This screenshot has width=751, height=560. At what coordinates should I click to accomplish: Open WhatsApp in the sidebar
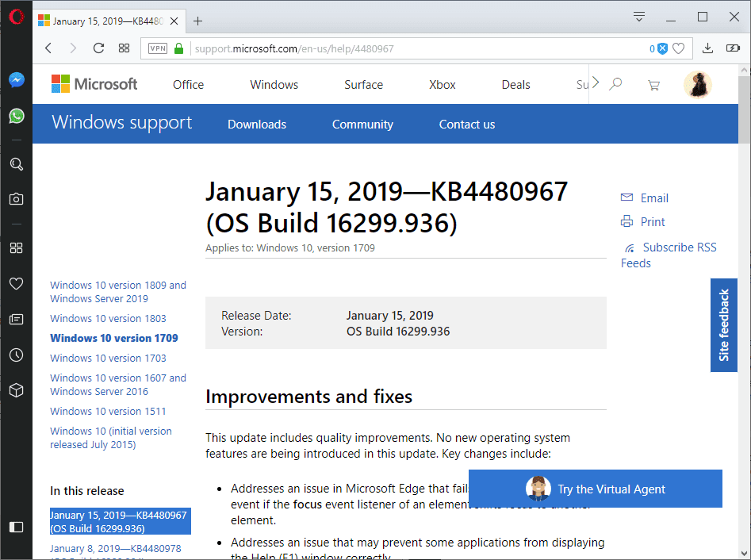coord(17,116)
